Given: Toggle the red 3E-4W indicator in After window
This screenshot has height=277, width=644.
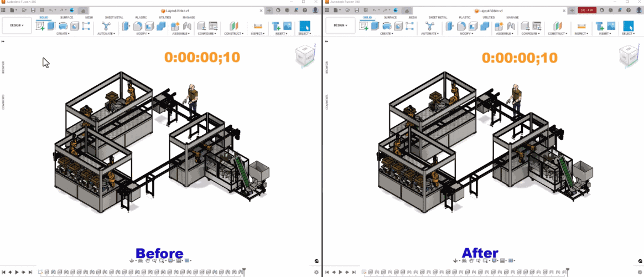Looking at the screenshot, I should pyautogui.click(x=587, y=10).
